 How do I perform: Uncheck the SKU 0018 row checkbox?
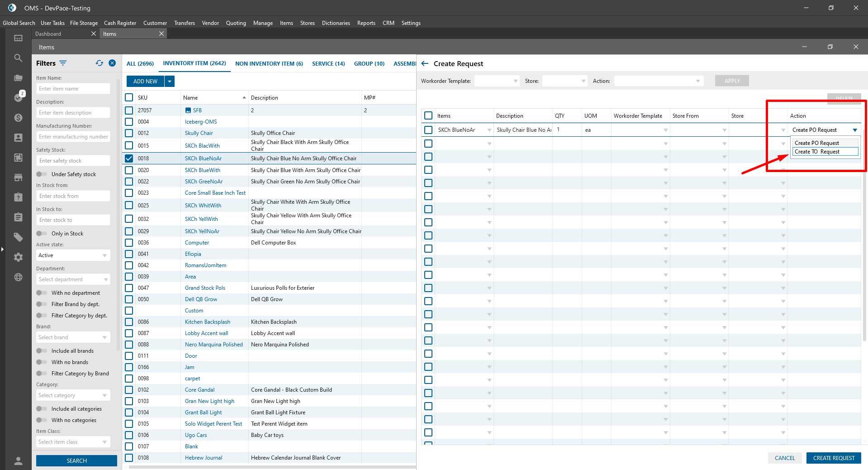tap(129, 158)
